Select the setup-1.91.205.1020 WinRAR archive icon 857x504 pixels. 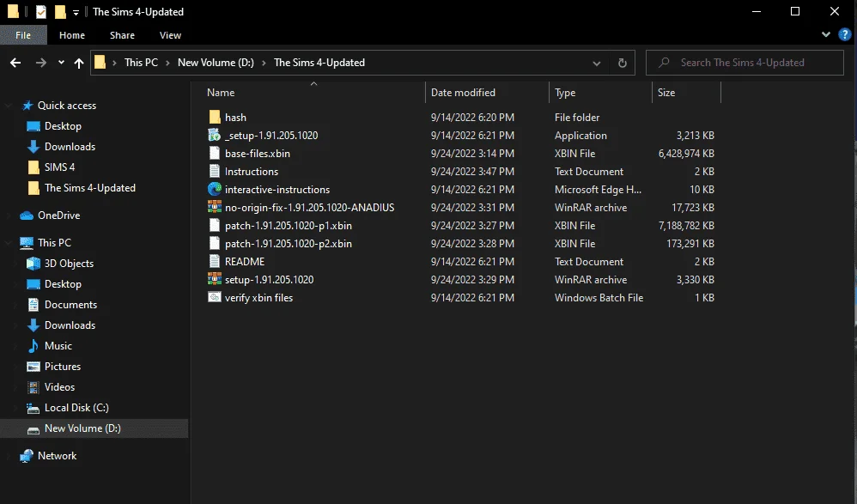pos(215,280)
